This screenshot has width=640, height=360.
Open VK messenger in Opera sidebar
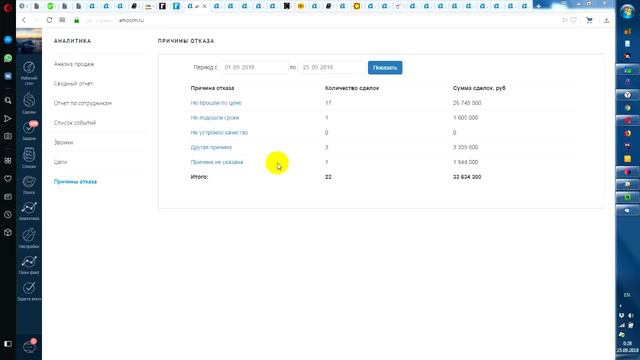pyautogui.click(x=8, y=76)
